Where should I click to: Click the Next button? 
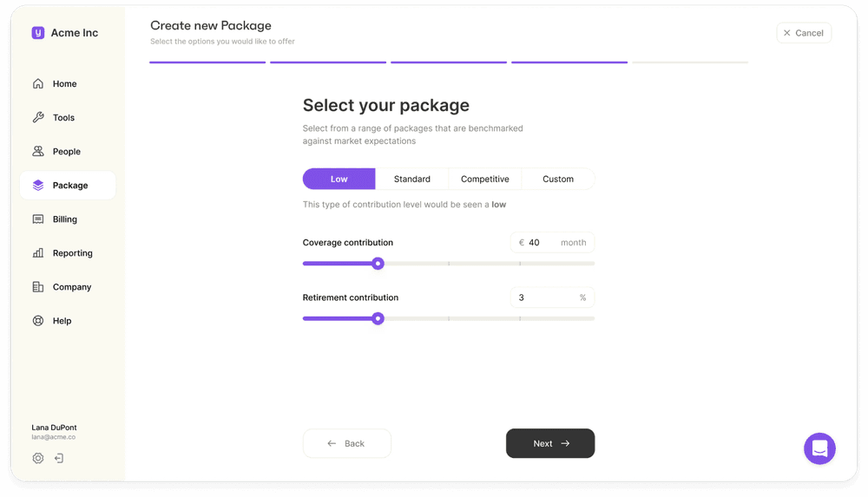(550, 443)
